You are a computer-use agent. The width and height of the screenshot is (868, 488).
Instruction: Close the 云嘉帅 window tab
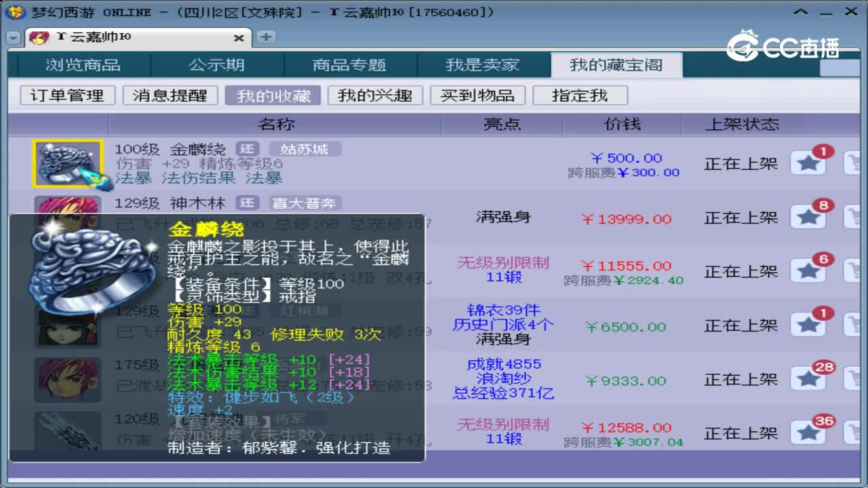(239, 38)
